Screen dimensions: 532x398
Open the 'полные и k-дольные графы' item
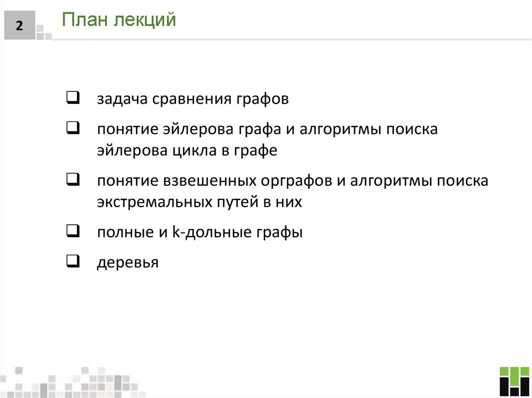pyautogui.click(x=199, y=232)
